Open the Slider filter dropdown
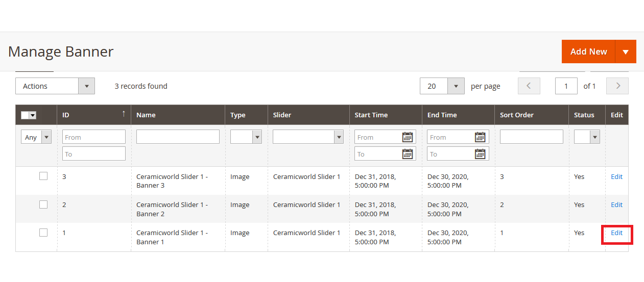The height and width of the screenshot is (282, 644). click(308, 137)
